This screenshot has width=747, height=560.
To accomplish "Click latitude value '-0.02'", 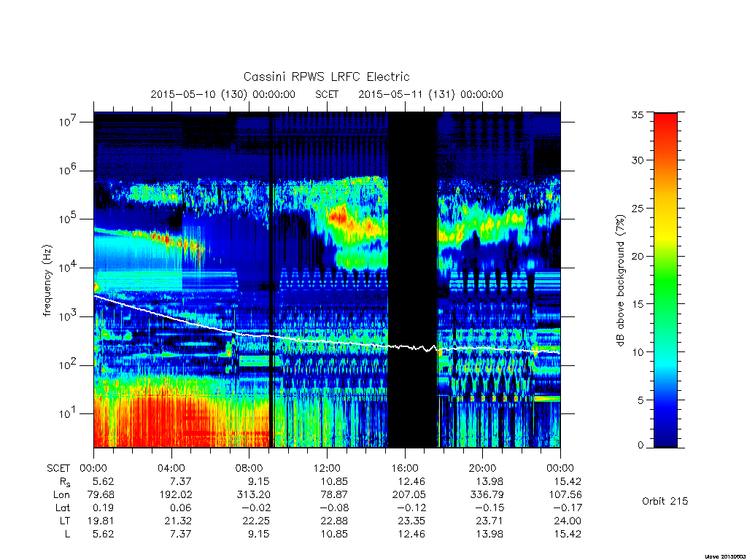I will (256, 507).
